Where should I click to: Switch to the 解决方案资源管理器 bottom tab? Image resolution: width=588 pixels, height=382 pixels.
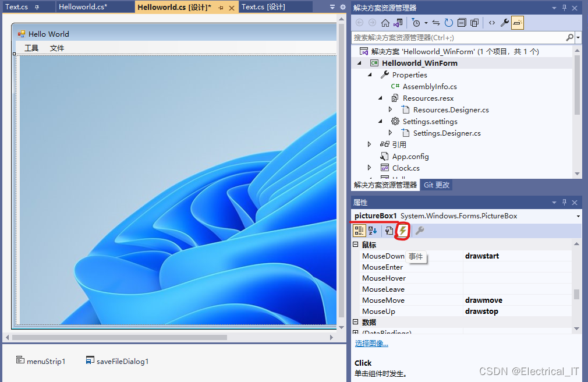(385, 185)
